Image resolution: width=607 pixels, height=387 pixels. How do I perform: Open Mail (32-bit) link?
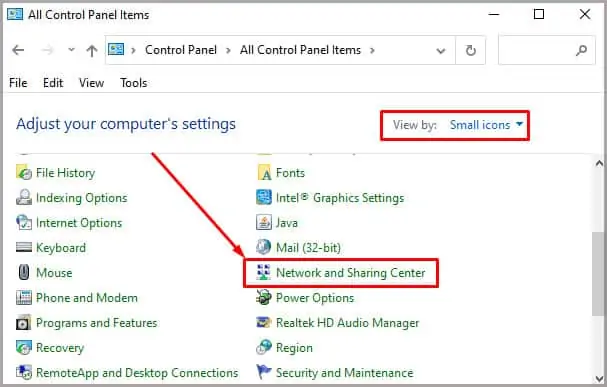pyautogui.click(x=308, y=248)
